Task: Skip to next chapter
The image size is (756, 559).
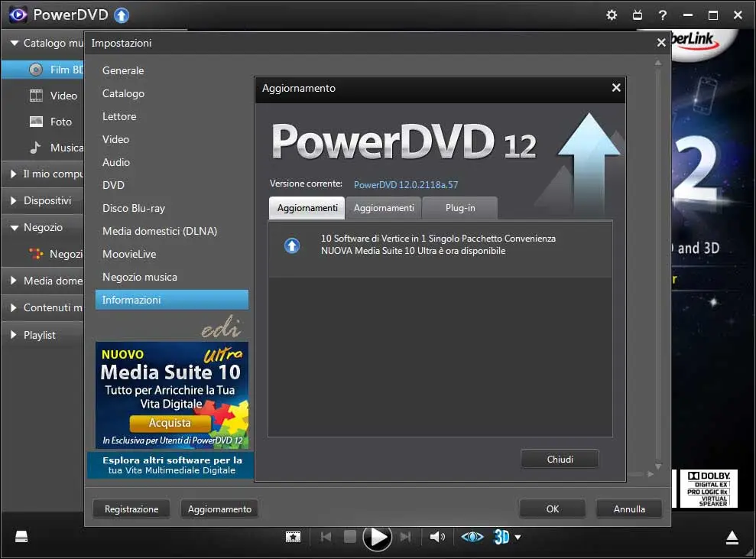Action: point(405,537)
